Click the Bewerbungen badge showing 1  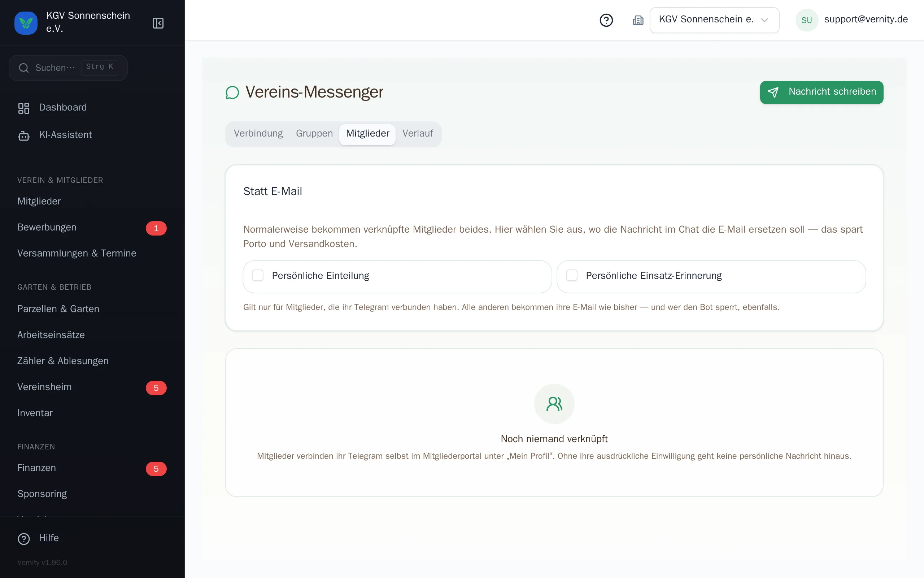(156, 228)
